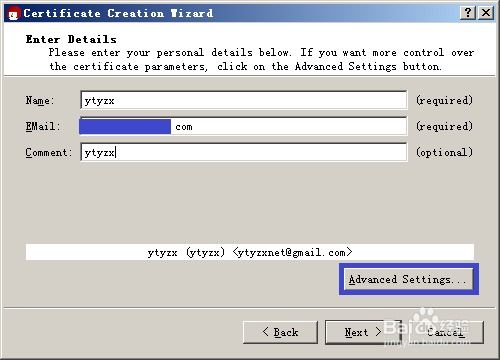Cancel the certificate wizard

point(446,332)
